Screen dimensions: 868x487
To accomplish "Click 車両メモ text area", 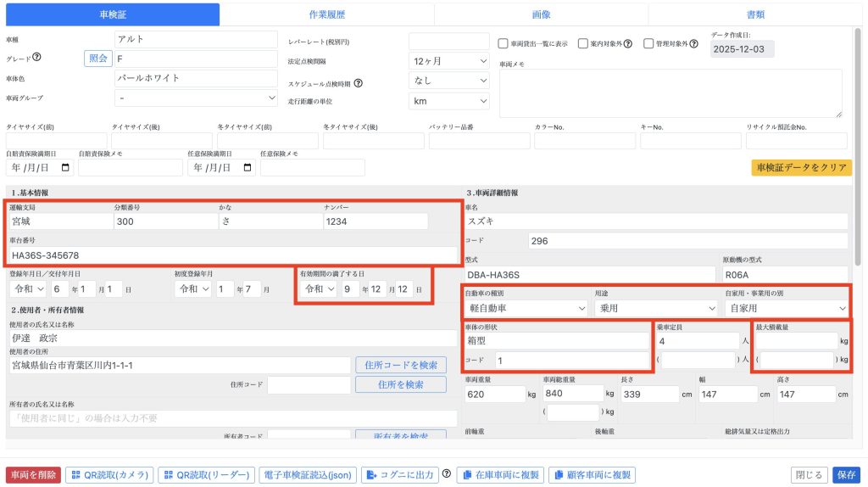I will (x=670, y=93).
